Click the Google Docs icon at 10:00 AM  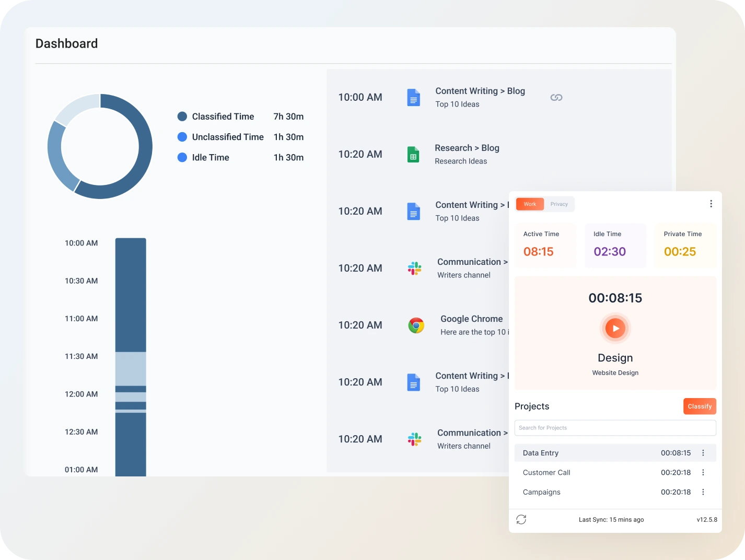[x=413, y=98]
